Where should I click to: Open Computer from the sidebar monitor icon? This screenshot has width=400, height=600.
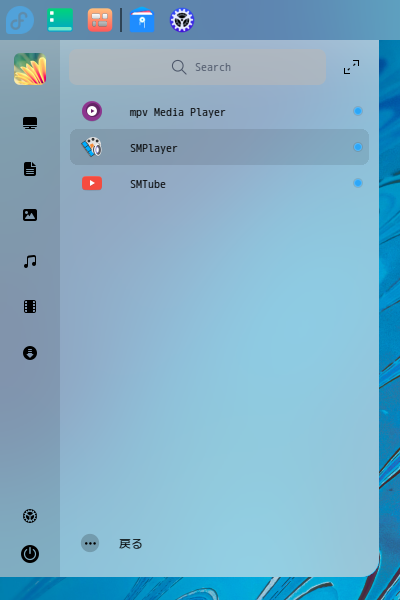click(30, 123)
